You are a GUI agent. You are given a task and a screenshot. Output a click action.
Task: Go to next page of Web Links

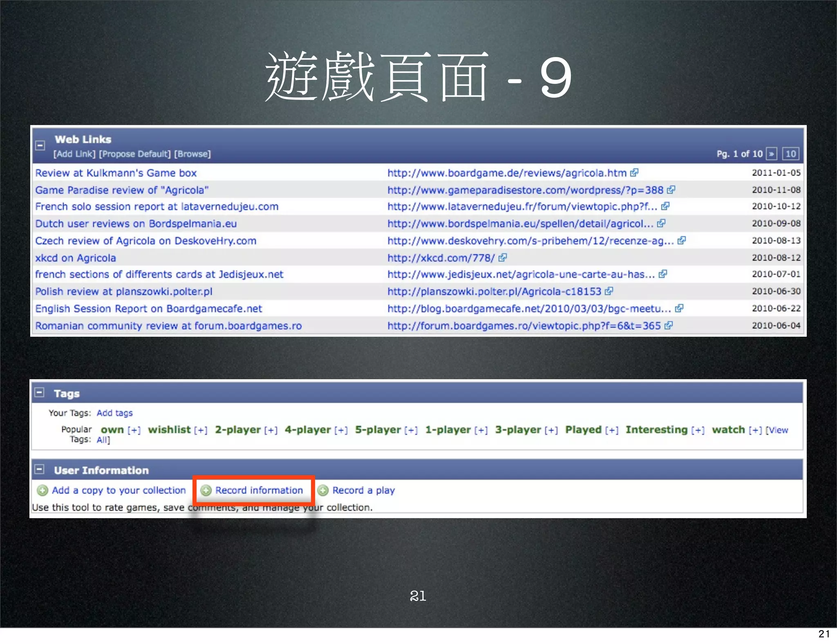tap(771, 154)
